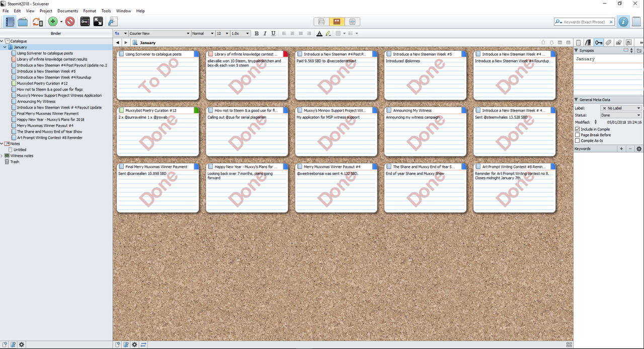The width and height of the screenshot is (644, 349).
Task: Open Synopsis notes tab in Inspector
Action: [x=579, y=43]
